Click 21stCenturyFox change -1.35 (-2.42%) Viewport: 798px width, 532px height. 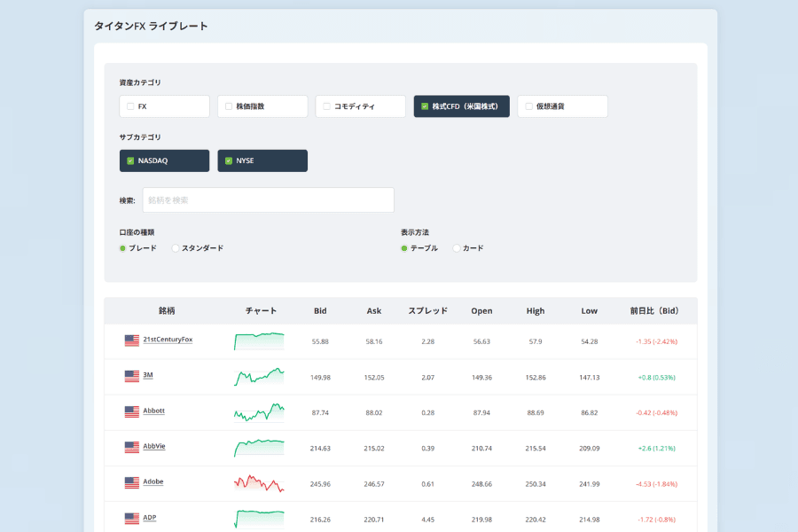pos(656,341)
